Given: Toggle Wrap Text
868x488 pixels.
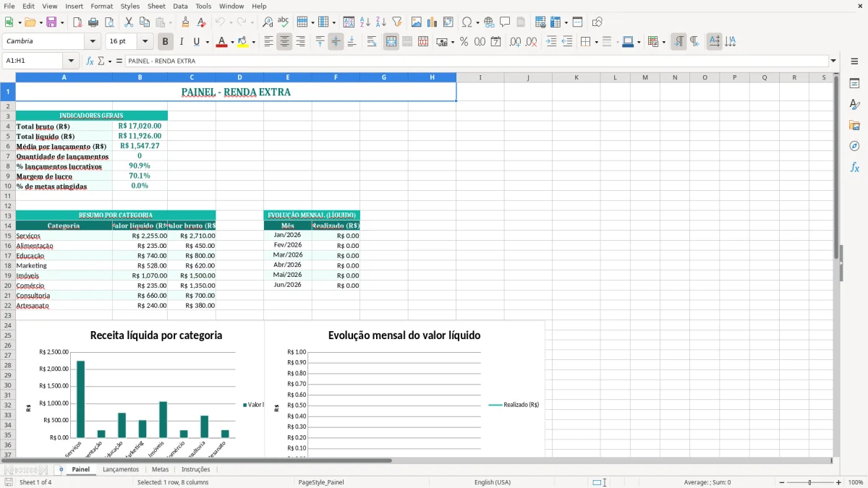Looking at the screenshot, I should (371, 42).
